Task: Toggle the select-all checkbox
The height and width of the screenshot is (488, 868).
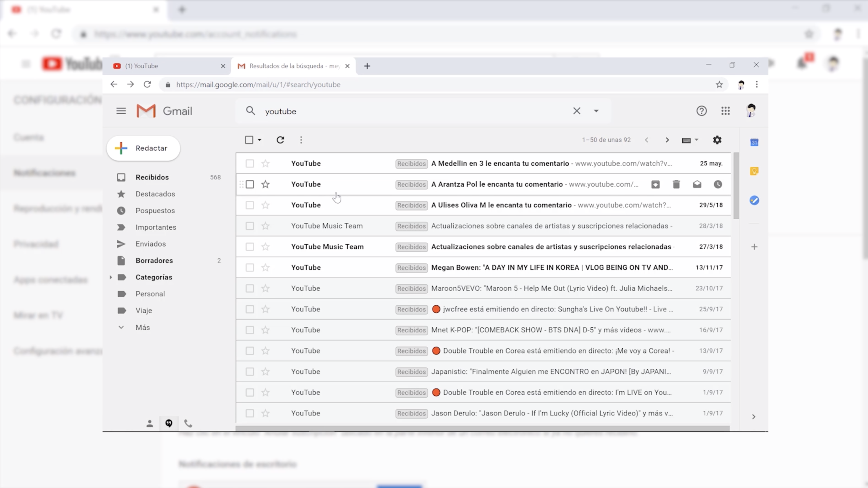Action: click(x=249, y=140)
